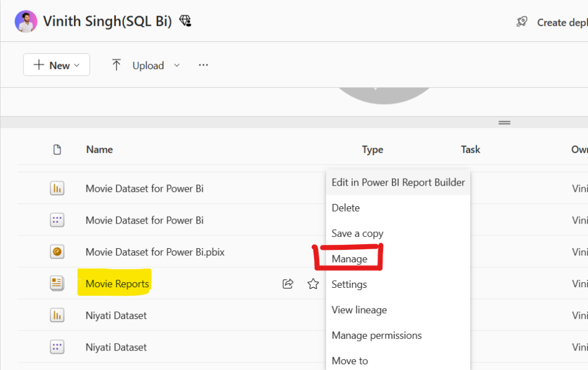
Task: Open the Movie Reports item
Action: pos(117,284)
